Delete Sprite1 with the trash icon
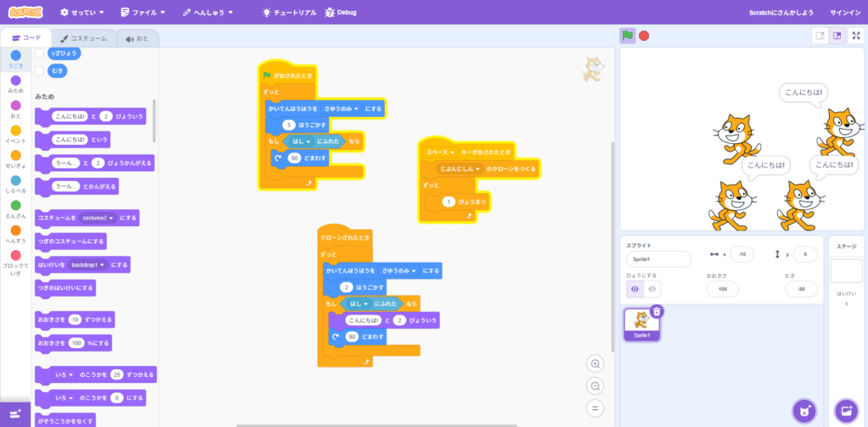This screenshot has width=868, height=427. pyautogui.click(x=657, y=312)
